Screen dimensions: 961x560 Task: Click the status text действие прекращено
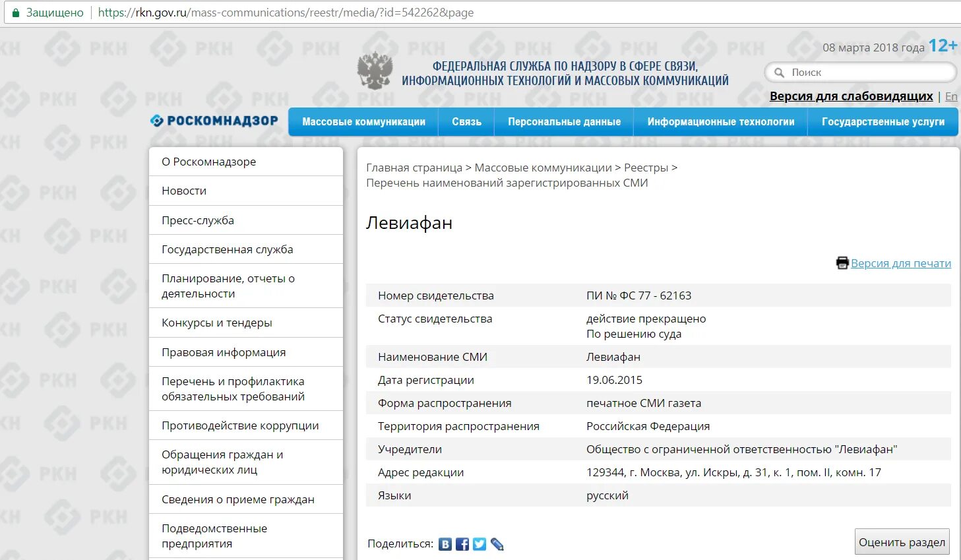(646, 319)
